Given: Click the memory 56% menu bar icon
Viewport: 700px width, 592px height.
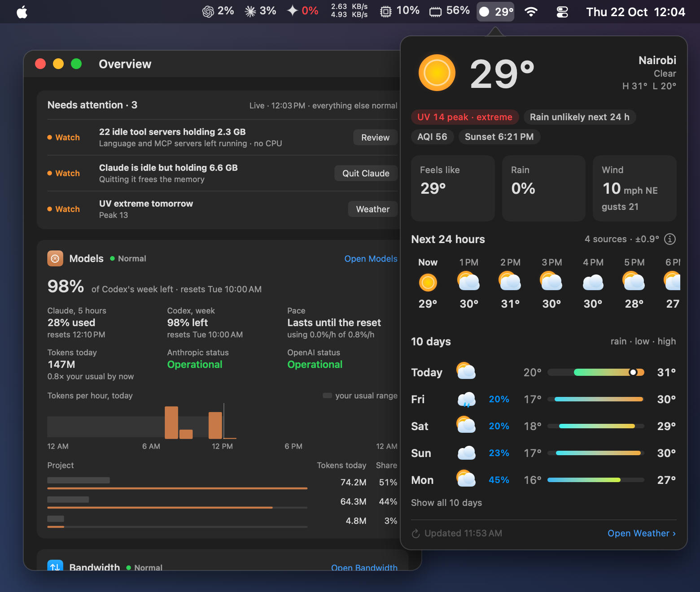Looking at the screenshot, I should [x=449, y=11].
